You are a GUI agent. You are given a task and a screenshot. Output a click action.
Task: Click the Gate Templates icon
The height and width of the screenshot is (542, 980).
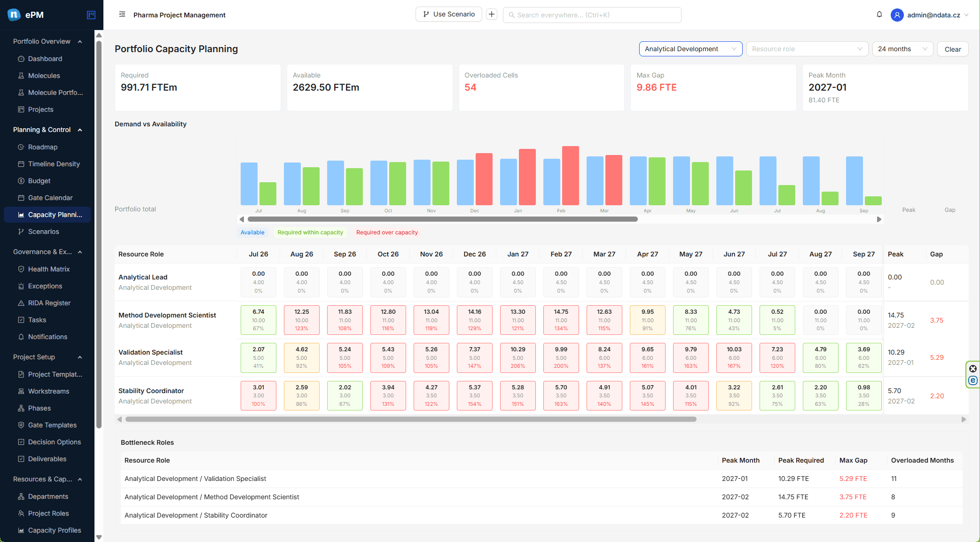pos(21,425)
